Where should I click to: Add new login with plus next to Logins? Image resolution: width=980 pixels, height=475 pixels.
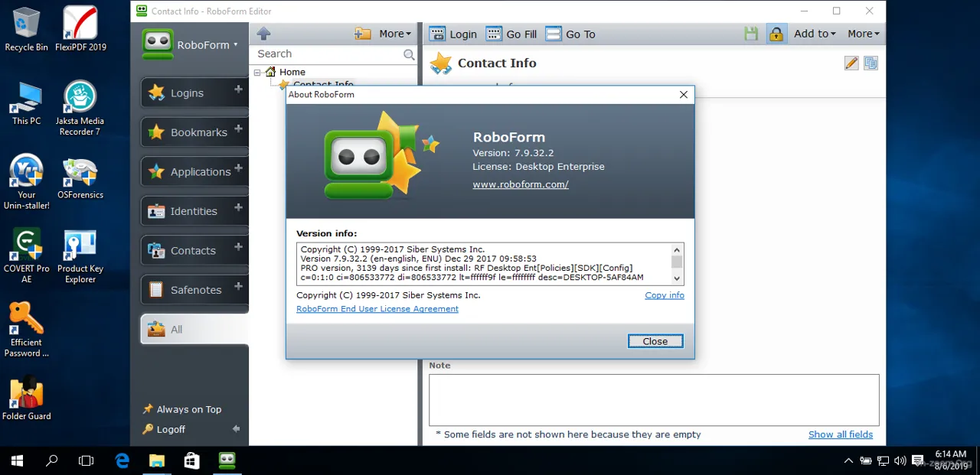pyautogui.click(x=238, y=89)
